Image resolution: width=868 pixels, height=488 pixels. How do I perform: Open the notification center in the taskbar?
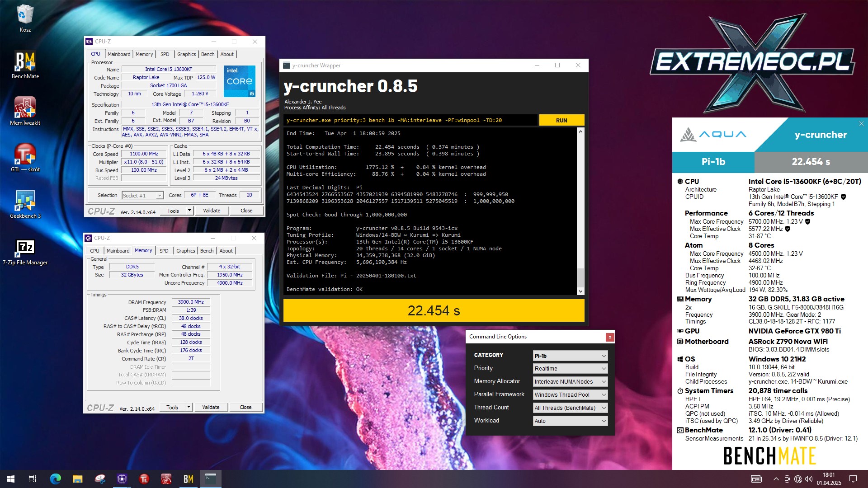coord(853,479)
